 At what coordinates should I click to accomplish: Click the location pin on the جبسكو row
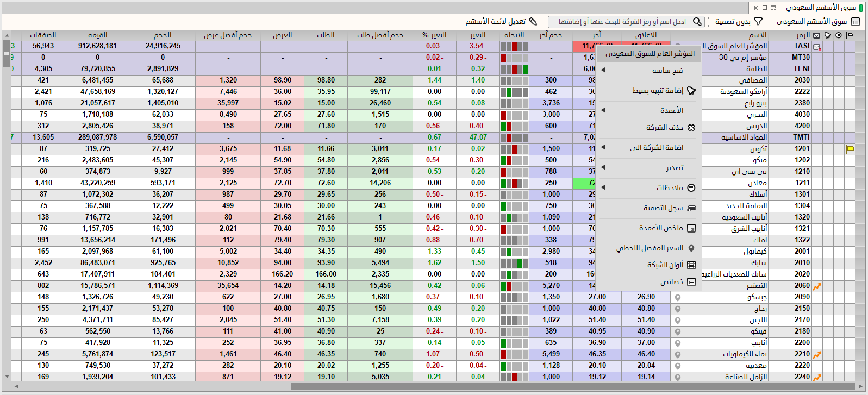tap(678, 298)
